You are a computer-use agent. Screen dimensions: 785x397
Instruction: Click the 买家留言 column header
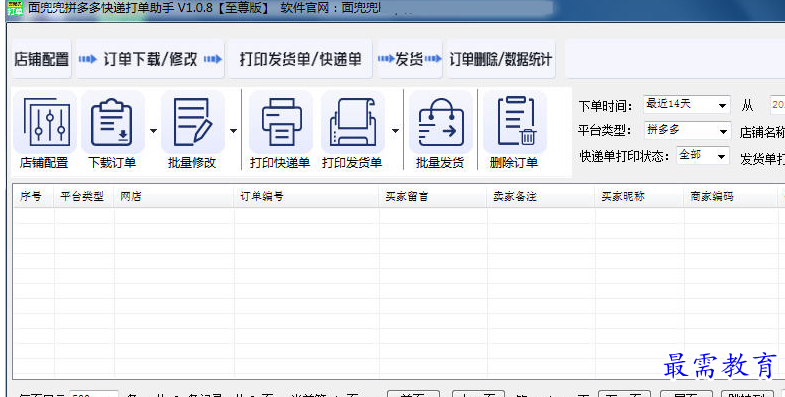pyautogui.click(x=433, y=196)
